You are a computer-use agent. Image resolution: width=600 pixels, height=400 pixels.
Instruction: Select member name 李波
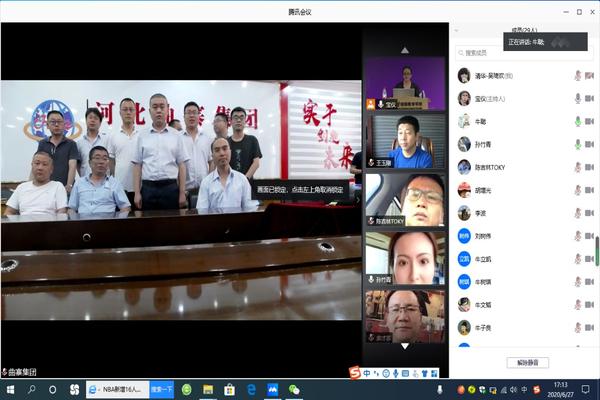click(480, 213)
